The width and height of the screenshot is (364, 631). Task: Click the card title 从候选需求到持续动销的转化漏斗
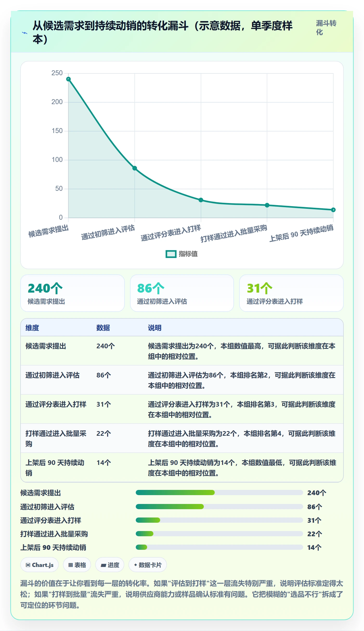point(163,33)
